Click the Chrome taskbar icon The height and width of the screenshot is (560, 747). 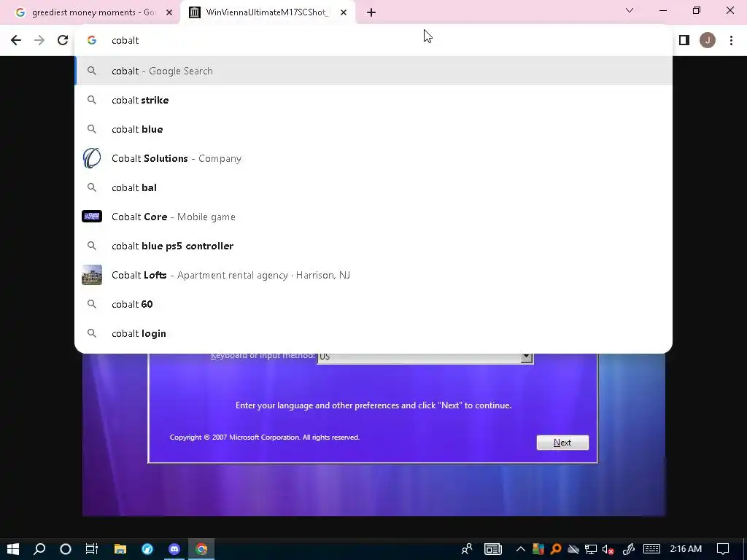[x=201, y=549]
